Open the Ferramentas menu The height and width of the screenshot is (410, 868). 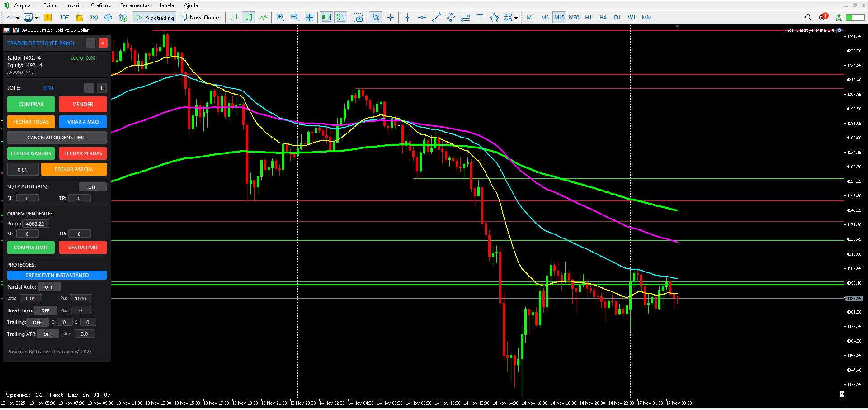135,5
